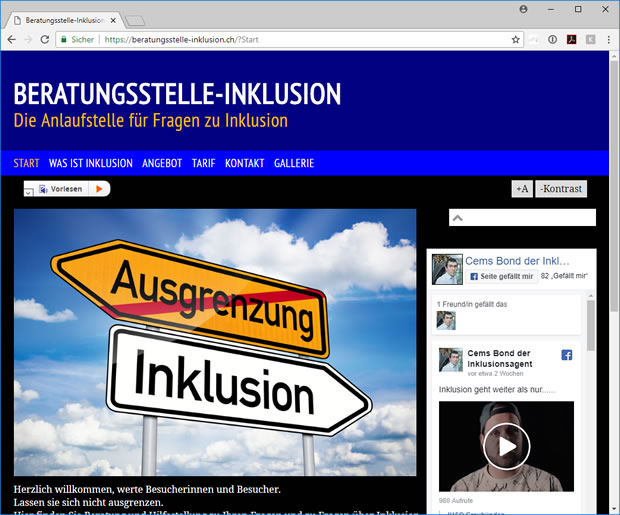Click the URL address bar
Screen dimensions: 620x515
tap(300, 40)
